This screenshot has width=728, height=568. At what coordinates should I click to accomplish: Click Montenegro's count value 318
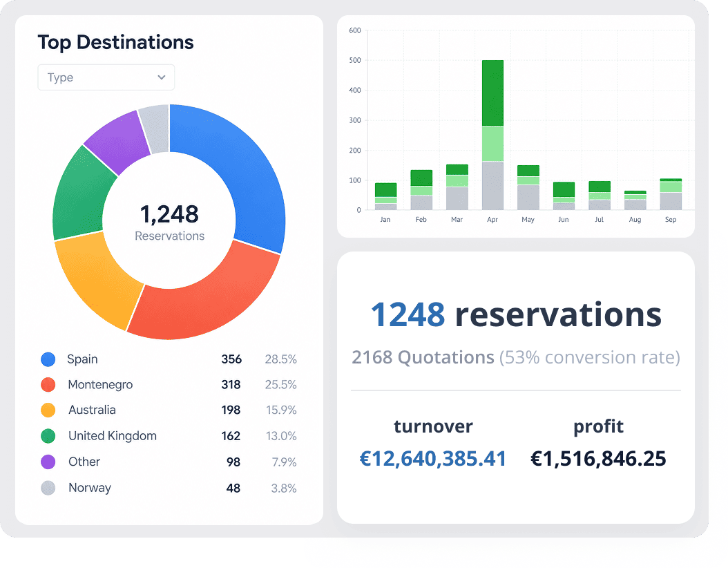(x=231, y=385)
